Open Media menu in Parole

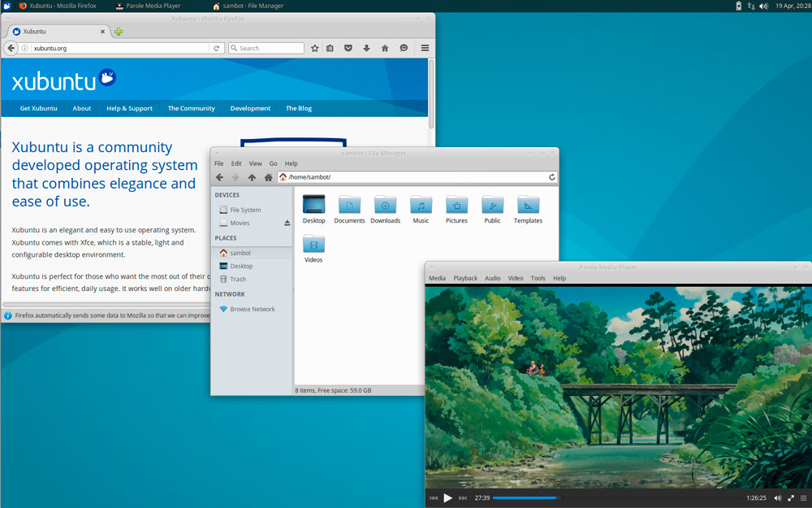[437, 278]
